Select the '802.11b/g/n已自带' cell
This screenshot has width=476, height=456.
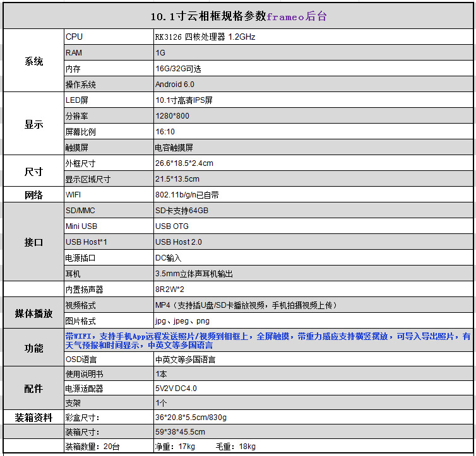point(313,194)
